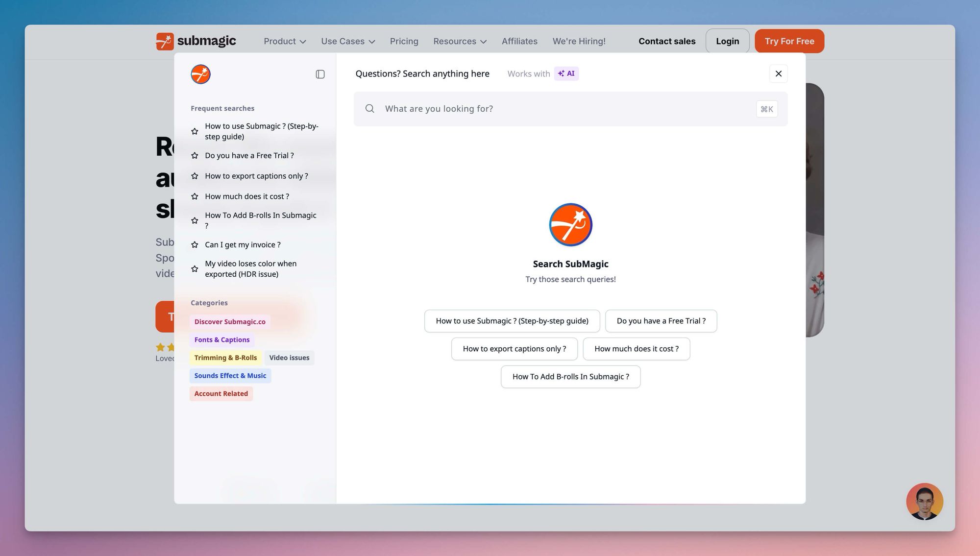Choose 'How to export captions only' suggestion chip

coord(514,349)
